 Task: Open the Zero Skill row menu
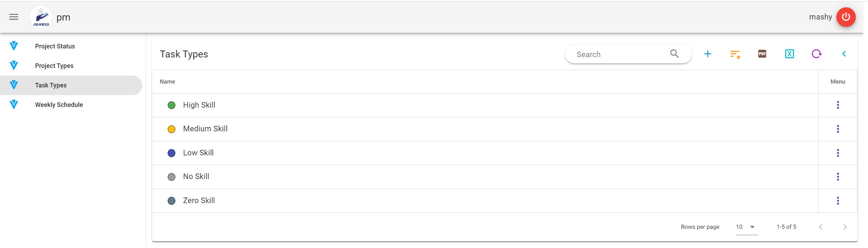838,201
